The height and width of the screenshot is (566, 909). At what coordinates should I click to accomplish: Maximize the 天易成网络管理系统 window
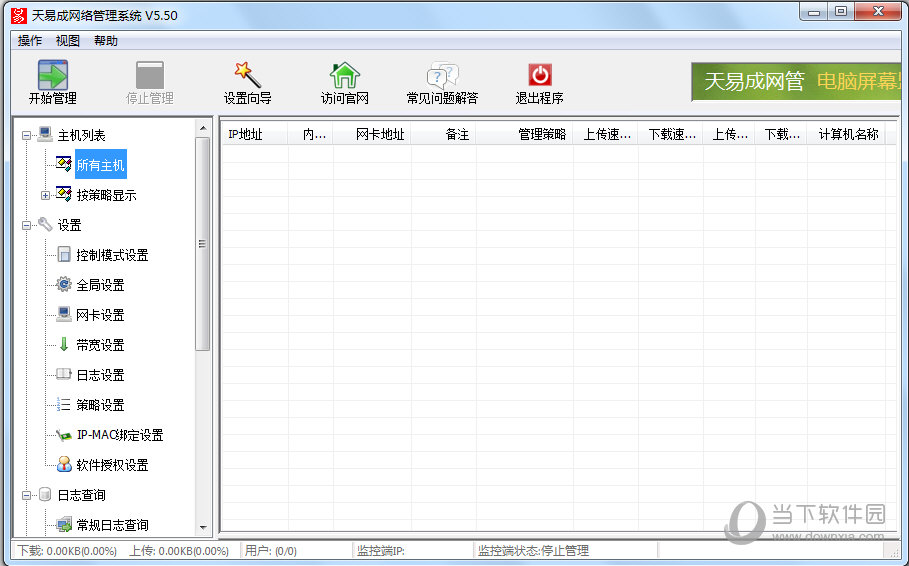841,12
